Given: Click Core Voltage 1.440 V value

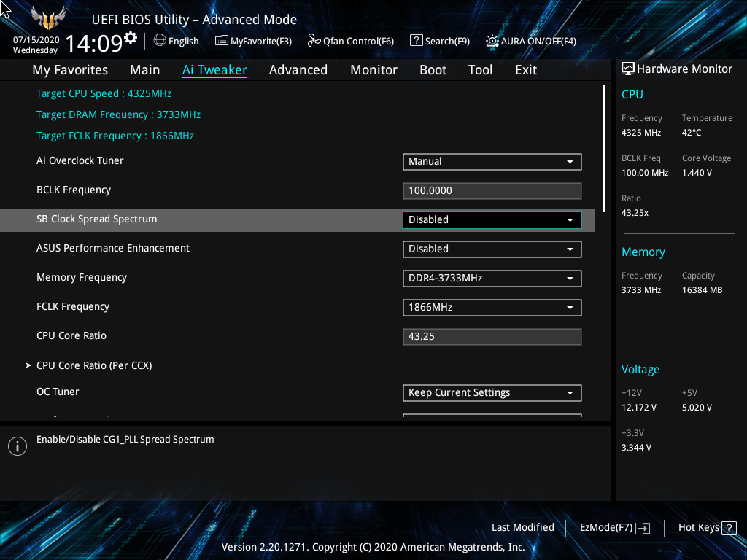Looking at the screenshot, I should [x=697, y=173].
